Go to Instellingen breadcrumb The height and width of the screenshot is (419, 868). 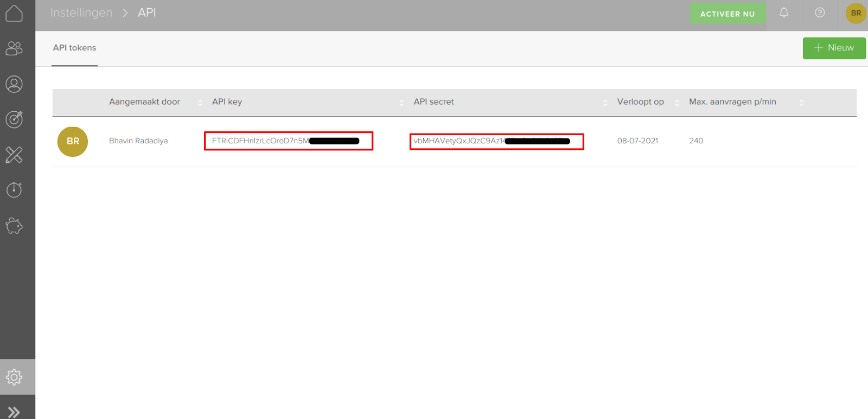81,12
